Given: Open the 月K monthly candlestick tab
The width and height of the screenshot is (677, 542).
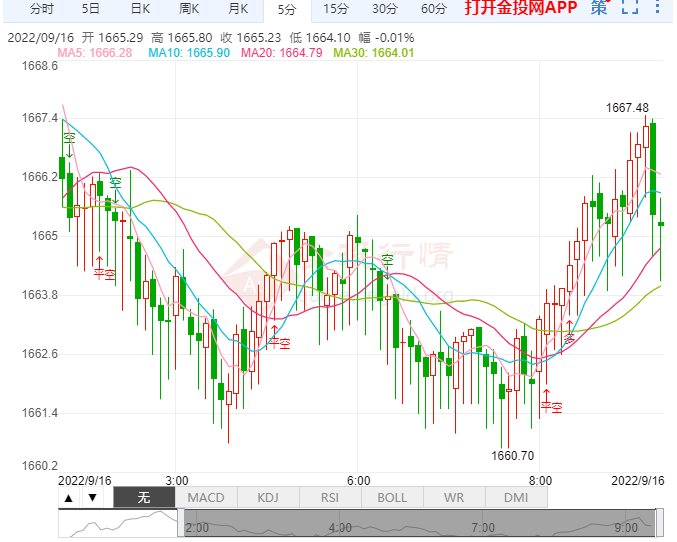Looking at the screenshot, I should tap(238, 9).
